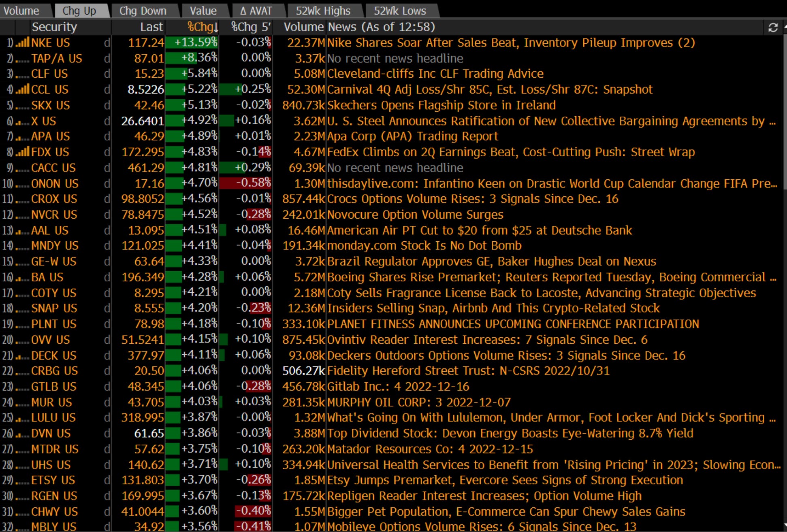The image size is (787, 532).
Task: Select the CLF US security
Action: click(x=49, y=74)
